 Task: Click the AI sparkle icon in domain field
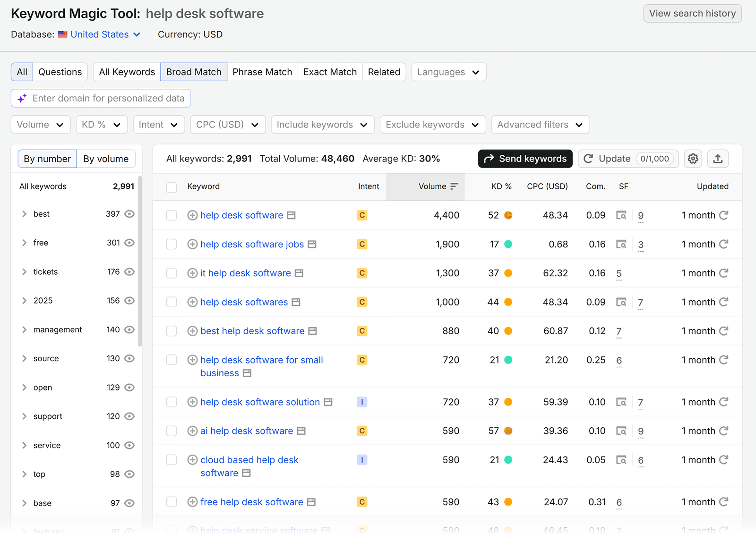[22, 98]
